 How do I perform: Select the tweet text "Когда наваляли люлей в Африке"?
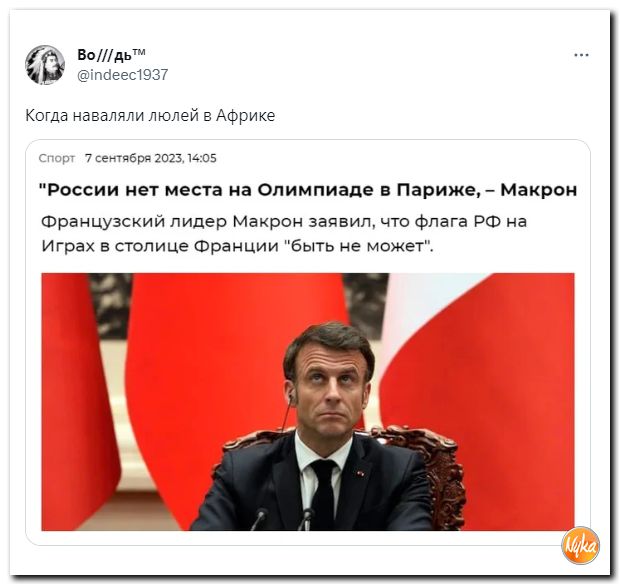tap(150, 116)
